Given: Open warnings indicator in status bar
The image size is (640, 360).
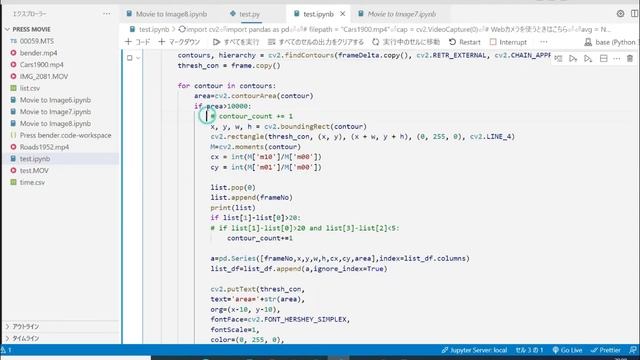Looking at the screenshot, I should click(x=6, y=350).
